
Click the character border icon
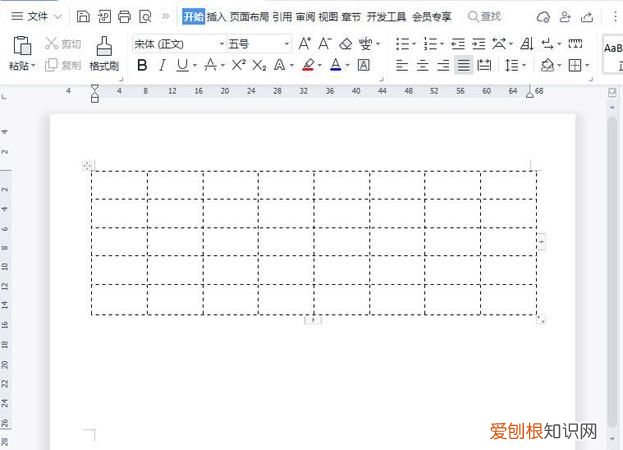click(364, 65)
